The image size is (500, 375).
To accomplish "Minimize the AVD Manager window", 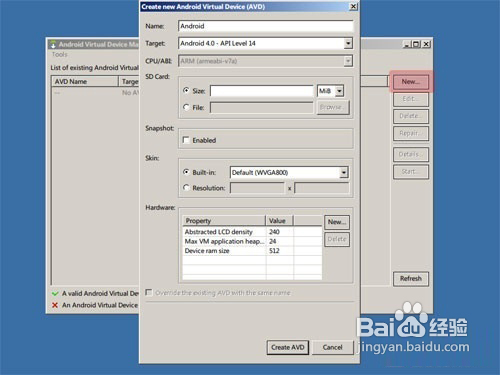I will coord(407,44).
